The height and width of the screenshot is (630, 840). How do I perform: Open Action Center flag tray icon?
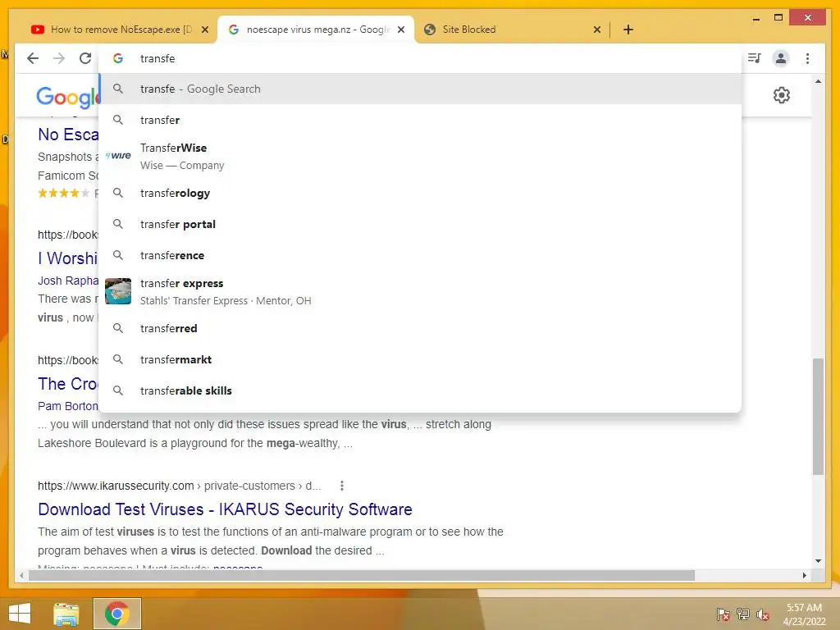pos(724,614)
